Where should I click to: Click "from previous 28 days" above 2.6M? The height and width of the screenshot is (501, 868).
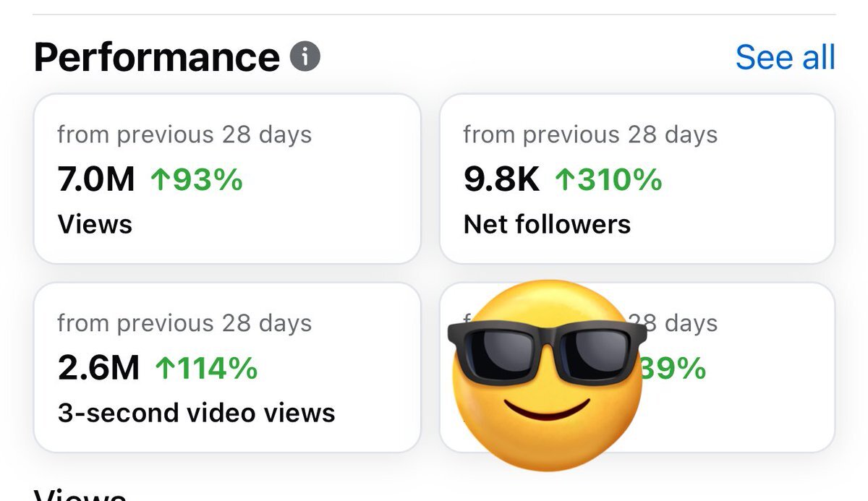pyautogui.click(x=184, y=323)
